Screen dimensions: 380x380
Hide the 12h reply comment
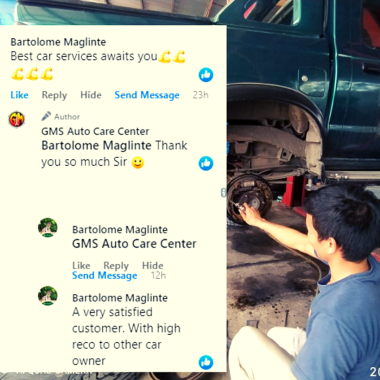click(x=153, y=266)
